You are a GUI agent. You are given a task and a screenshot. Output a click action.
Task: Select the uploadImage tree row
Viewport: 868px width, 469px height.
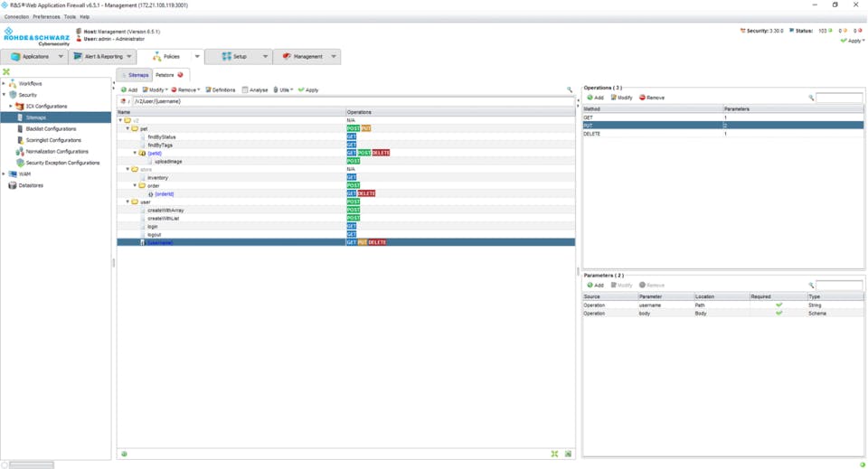pyautogui.click(x=346, y=161)
